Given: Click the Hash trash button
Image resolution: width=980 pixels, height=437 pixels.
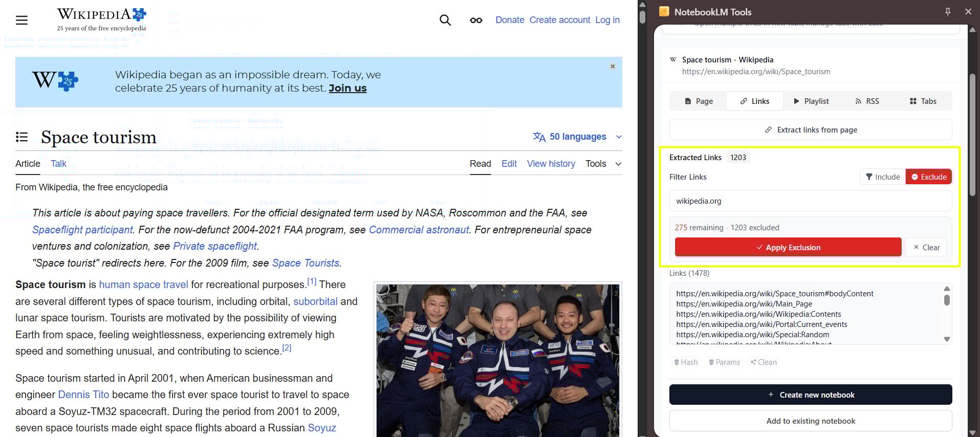Looking at the screenshot, I should (686, 362).
